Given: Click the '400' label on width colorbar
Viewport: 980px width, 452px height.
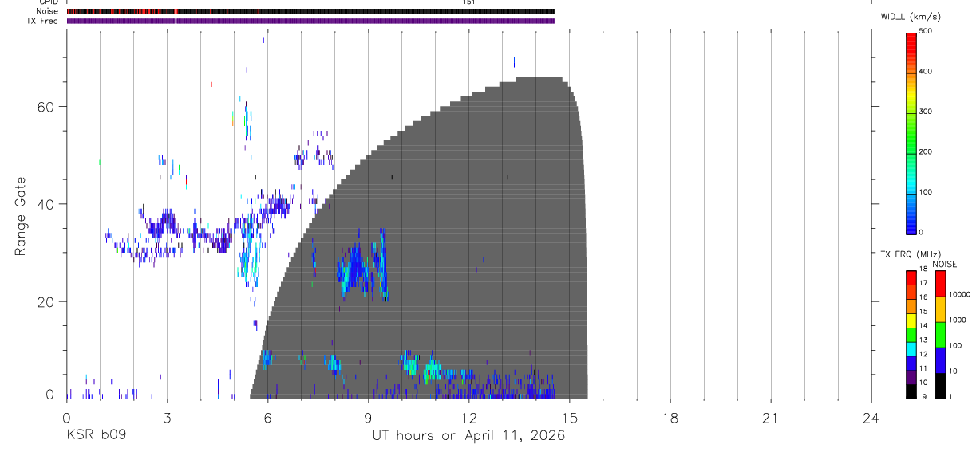Looking at the screenshot, I should pyautogui.click(x=926, y=71).
